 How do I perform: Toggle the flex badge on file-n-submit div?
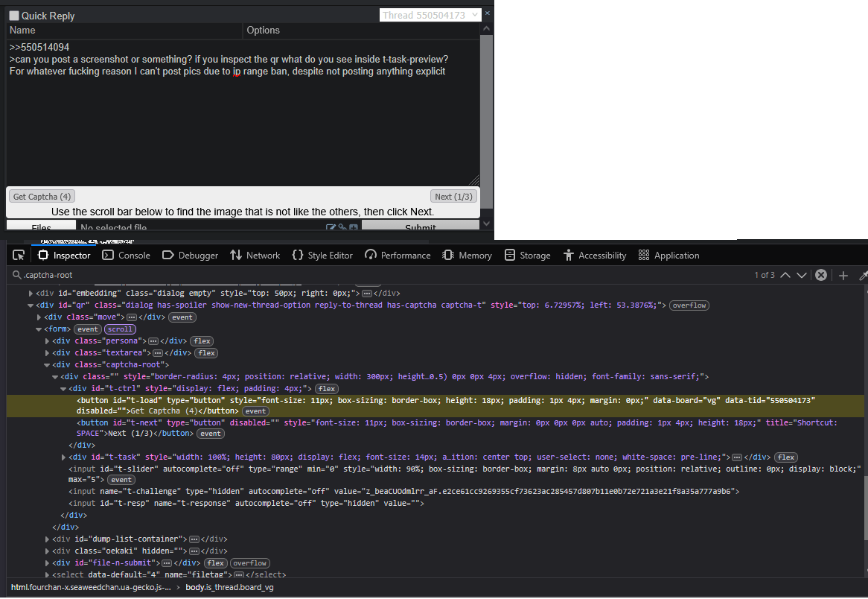pos(216,563)
